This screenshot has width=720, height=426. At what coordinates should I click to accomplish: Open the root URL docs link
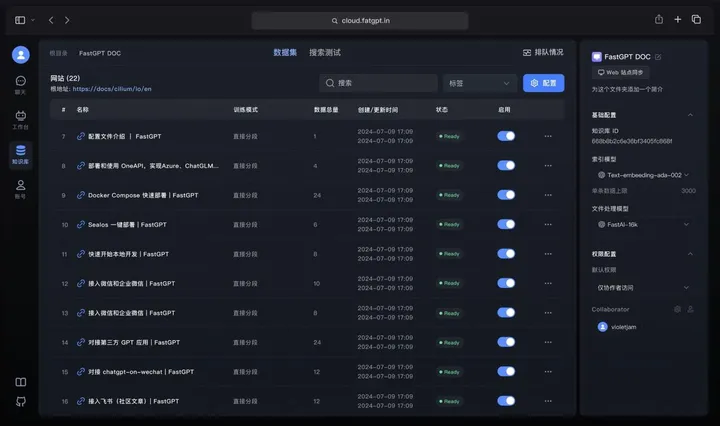coord(112,89)
